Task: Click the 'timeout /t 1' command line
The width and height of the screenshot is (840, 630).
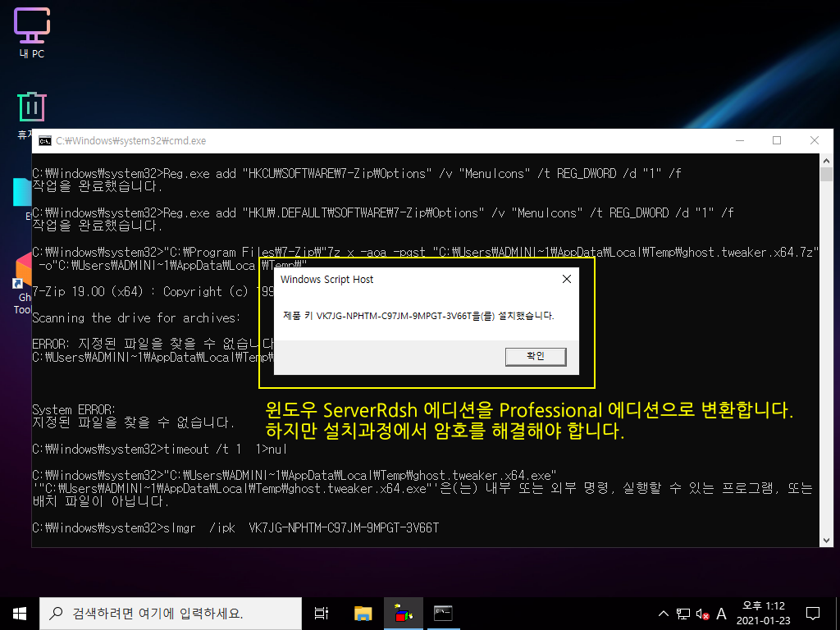Action: point(160,449)
